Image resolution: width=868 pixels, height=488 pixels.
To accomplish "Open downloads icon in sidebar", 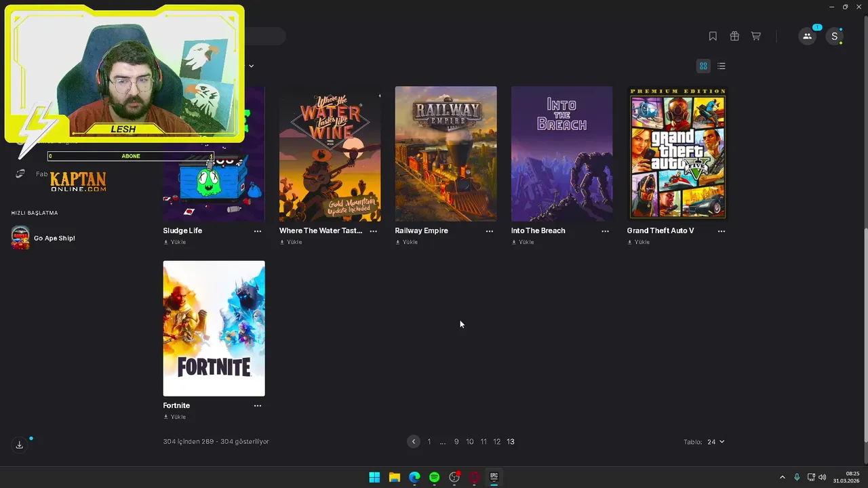I will click(x=20, y=445).
